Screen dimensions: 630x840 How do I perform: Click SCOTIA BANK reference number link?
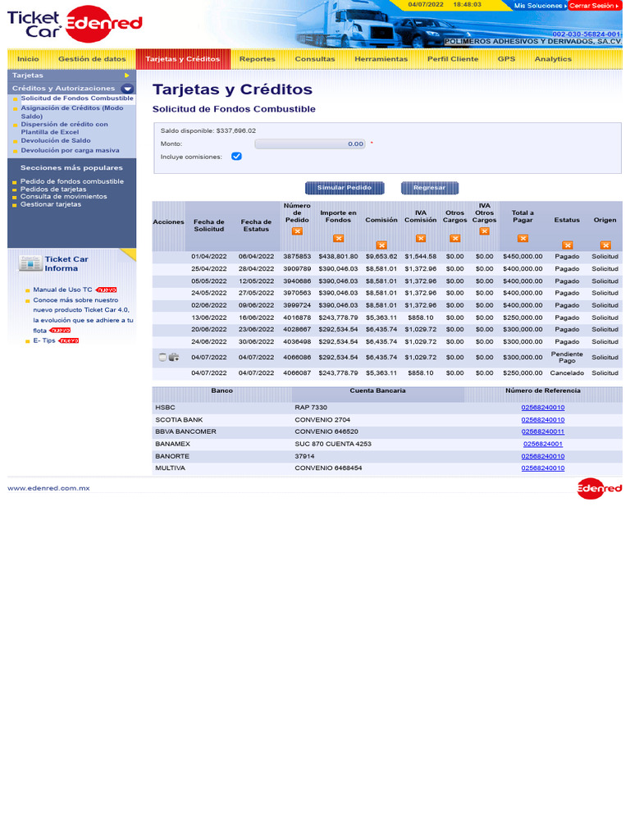click(x=543, y=420)
